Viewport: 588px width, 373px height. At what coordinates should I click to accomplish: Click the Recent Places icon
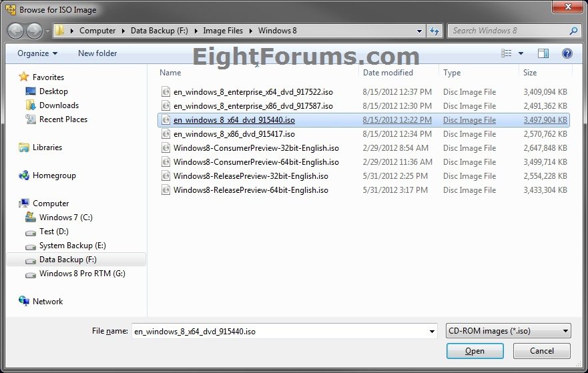[x=31, y=119]
